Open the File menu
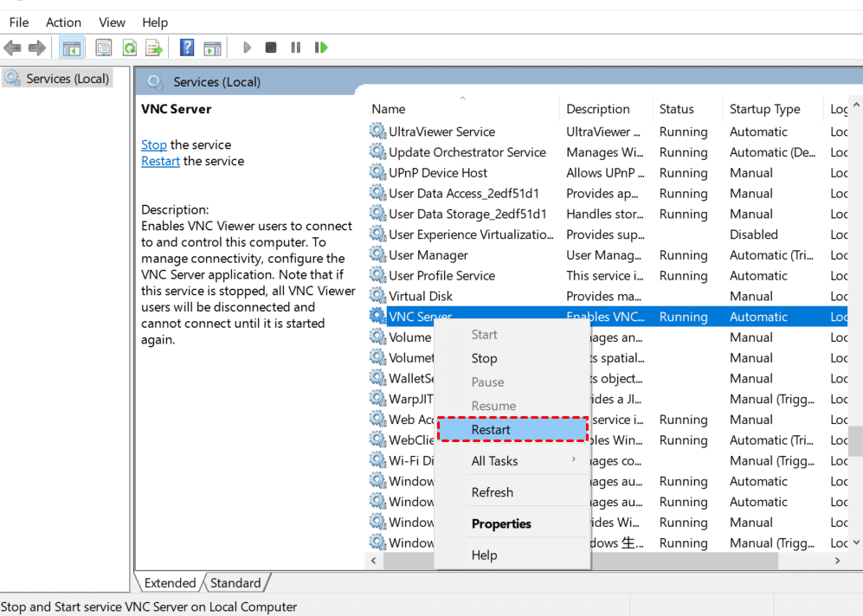 19,22
